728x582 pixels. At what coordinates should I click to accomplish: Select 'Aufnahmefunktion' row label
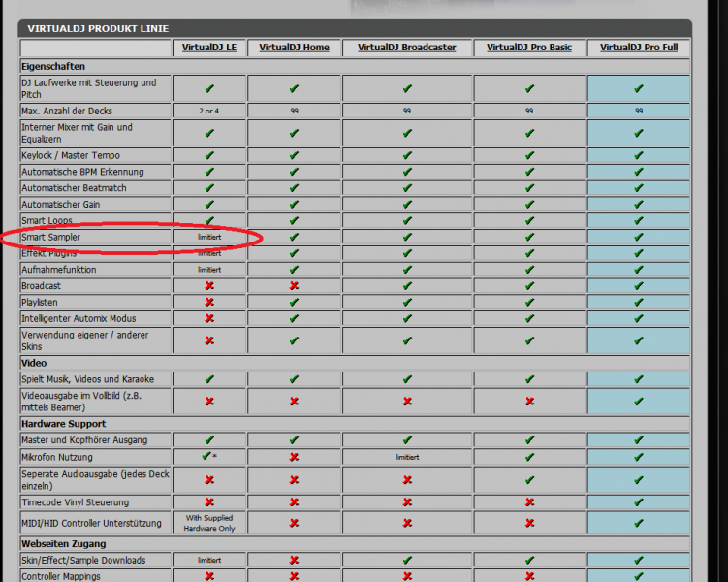click(x=58, y=270)
